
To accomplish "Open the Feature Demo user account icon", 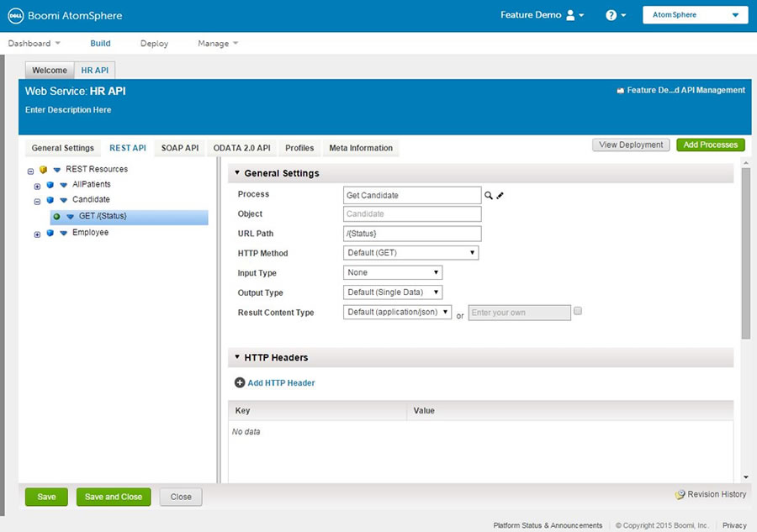I will (x=570, y=15).
